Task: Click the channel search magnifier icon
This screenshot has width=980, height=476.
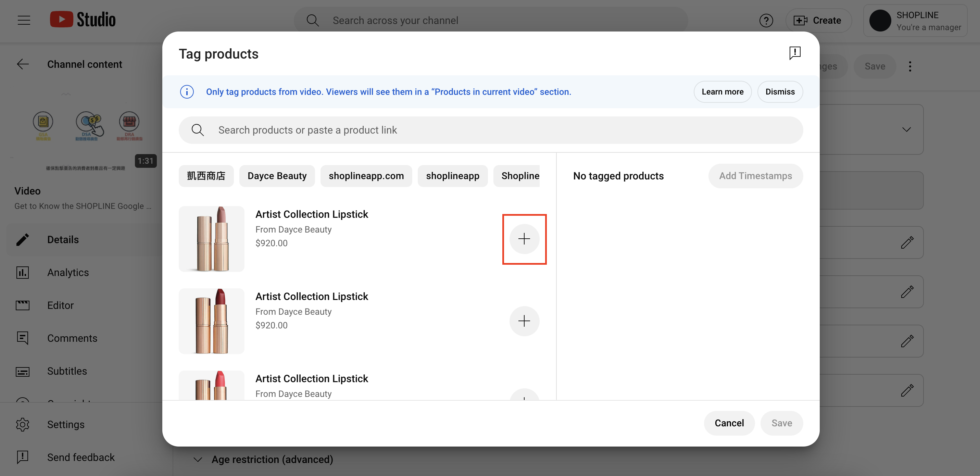Action: click(x=313, y=20)
